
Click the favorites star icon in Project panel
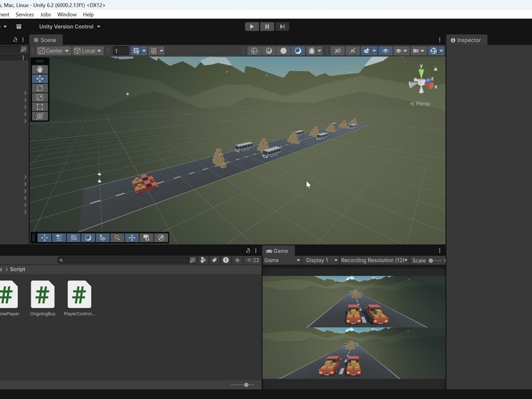[x=237, y=260]
